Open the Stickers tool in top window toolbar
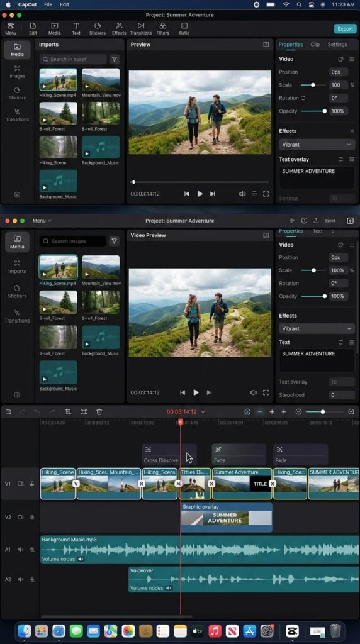Viewport: 360px width, 644px height. click(x=98, y=28)
